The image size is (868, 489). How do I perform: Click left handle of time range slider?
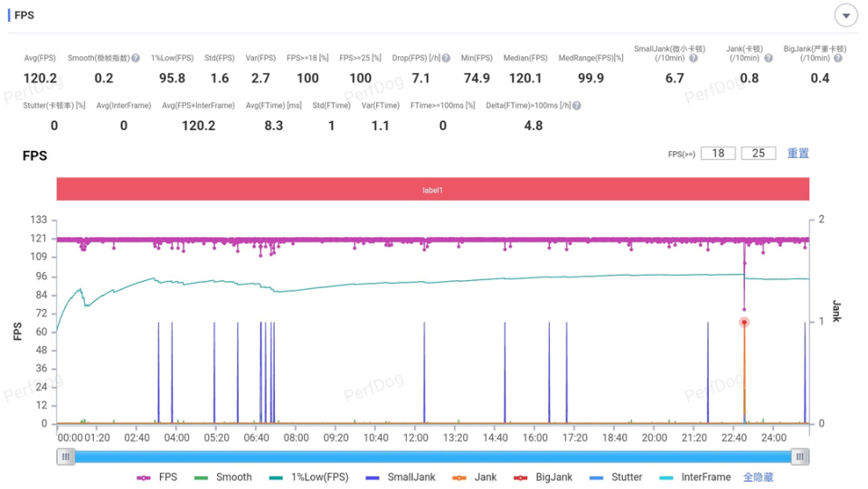point(66,457)
